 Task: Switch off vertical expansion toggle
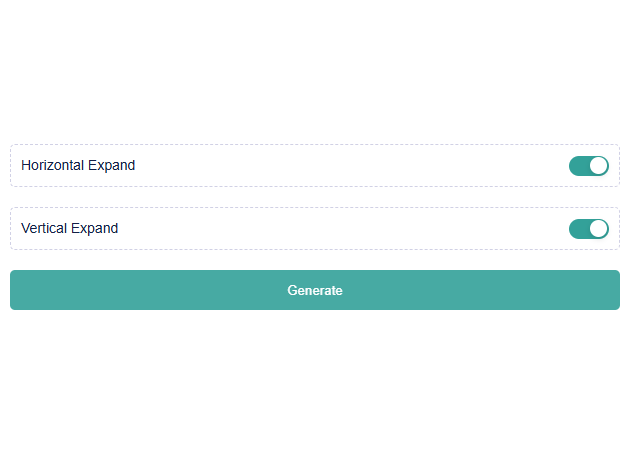pyautogui.click(x=588, y=229)
